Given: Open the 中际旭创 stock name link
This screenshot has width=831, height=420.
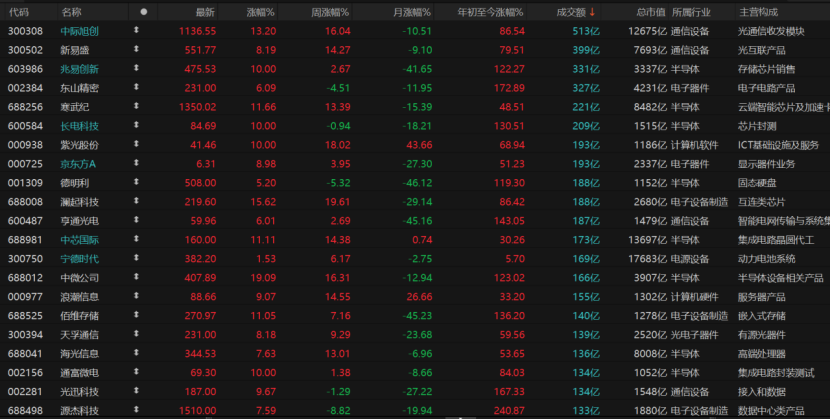Looking at the screenshot, I should pos(79,31).
